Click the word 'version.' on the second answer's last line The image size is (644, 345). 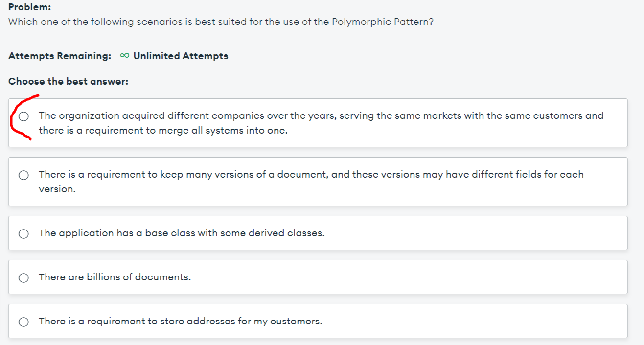coord(57,189)
